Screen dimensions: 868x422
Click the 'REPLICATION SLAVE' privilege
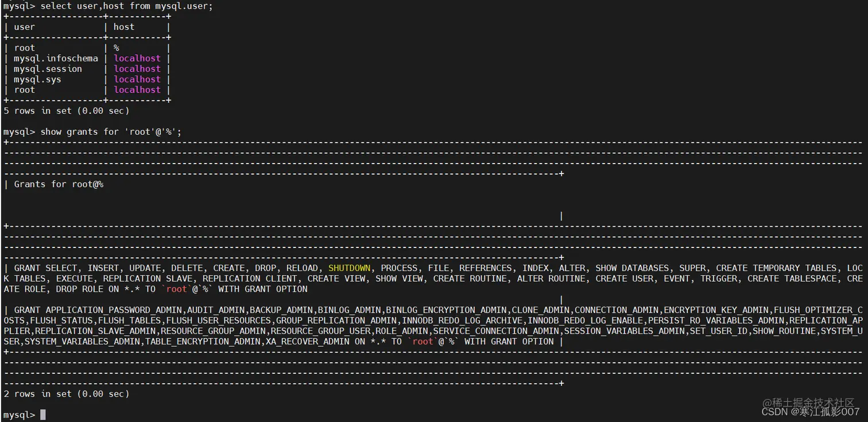tap(148, 278)
